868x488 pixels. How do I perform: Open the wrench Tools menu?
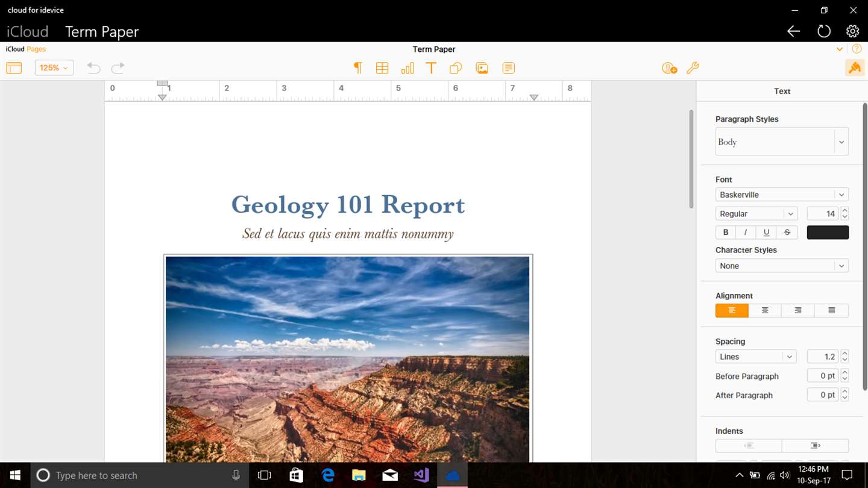(693, 68)
